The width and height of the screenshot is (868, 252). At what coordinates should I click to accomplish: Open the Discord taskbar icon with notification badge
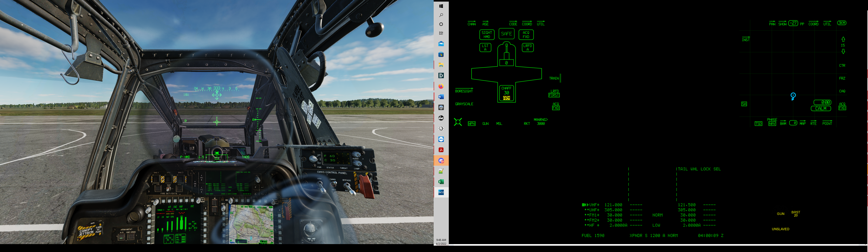[x=441, y=160]
